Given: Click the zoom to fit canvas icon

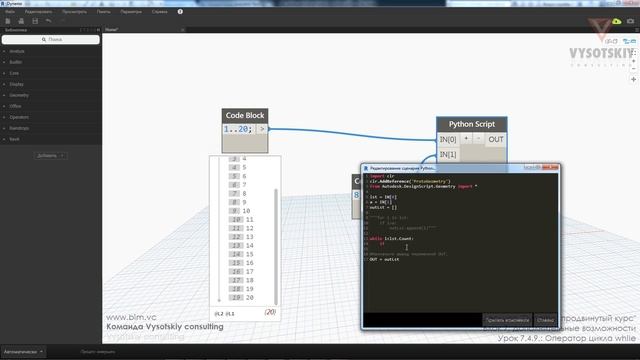Looking at the screenshot, I should tap(633, 53).
